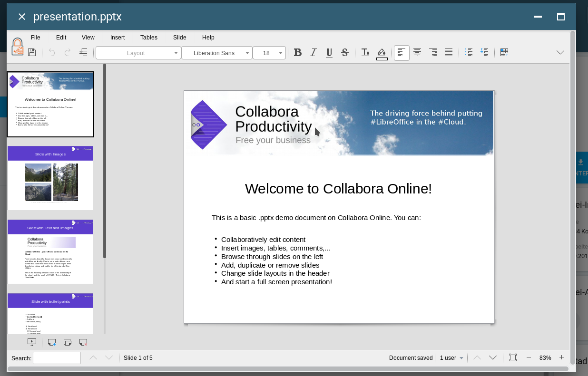Select the Welcome to Collabora Online slide thumbnail

point(50,104)
